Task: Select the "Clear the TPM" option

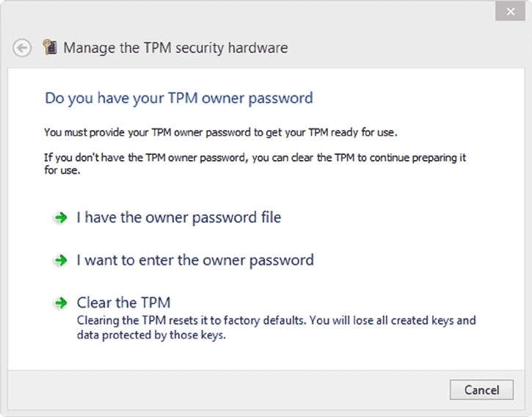Action: point(123,302)
